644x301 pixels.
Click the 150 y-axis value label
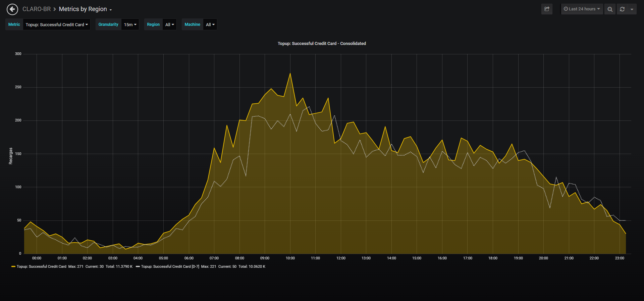(18, 154)
